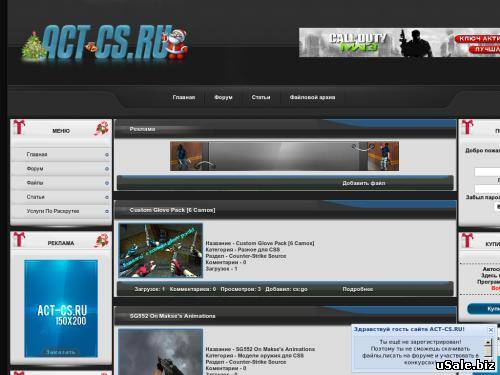Click the ACT-CS.RU site logo
The height and width of the screenshot is (375, 500).
[105, 43]
